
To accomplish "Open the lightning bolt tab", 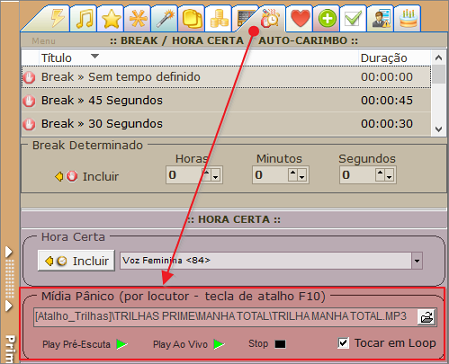I will tap(57, 18).
